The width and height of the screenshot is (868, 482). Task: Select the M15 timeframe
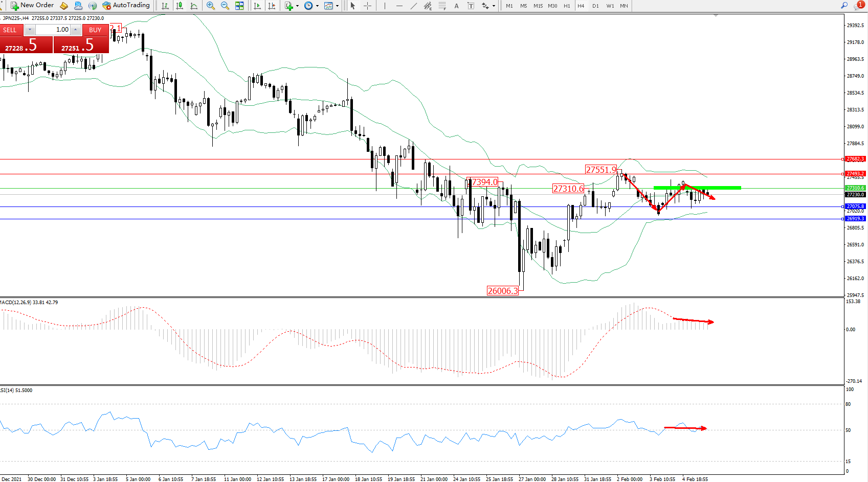(x=538, y=6)
